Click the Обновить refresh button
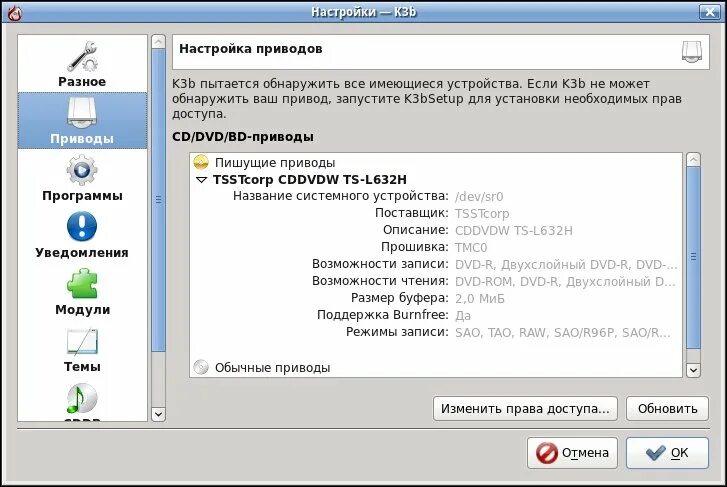The image size is (727, 487). point(667,409)
